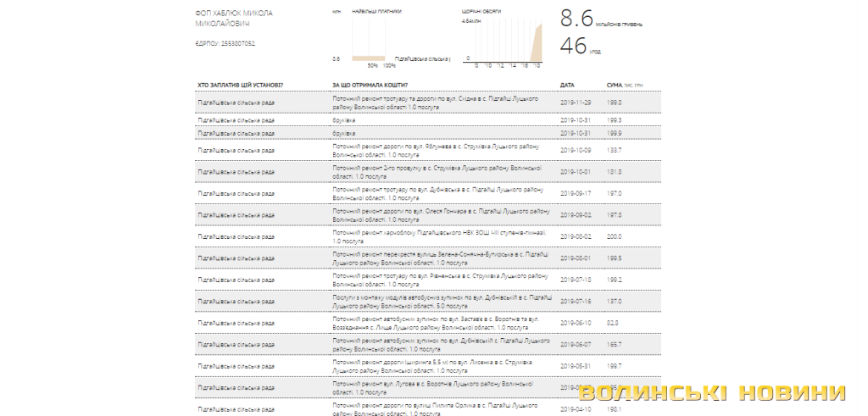Viewport: 868px width, 416px height.
Task: Click the 200.0 sum in 2019-08-02 row
Action: click(x=615, y=236)
